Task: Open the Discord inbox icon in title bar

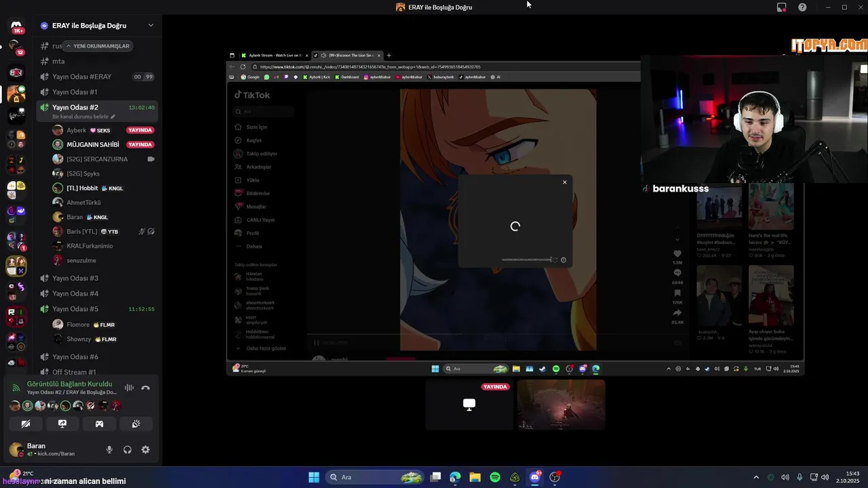Action: point(782,7)
